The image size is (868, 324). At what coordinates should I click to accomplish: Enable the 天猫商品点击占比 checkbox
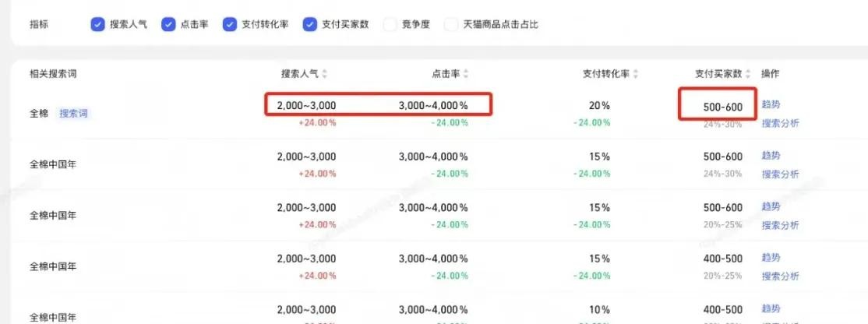pos(452,24)
